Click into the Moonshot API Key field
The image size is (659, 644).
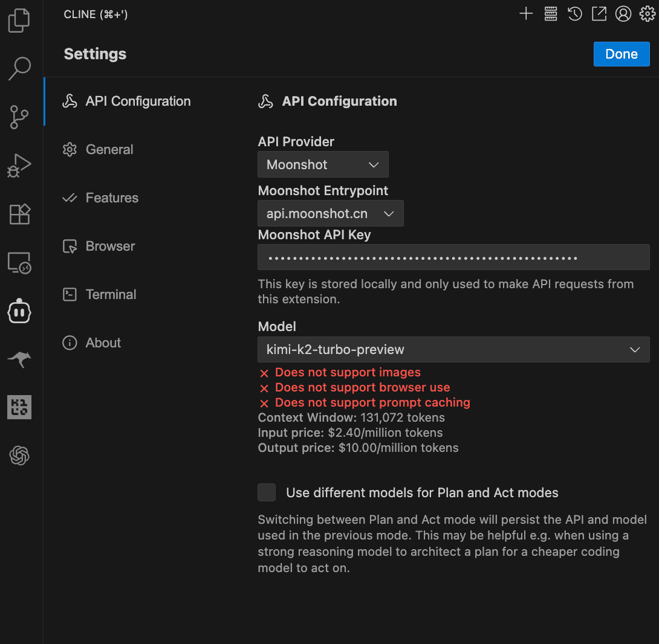coord(453,257)
